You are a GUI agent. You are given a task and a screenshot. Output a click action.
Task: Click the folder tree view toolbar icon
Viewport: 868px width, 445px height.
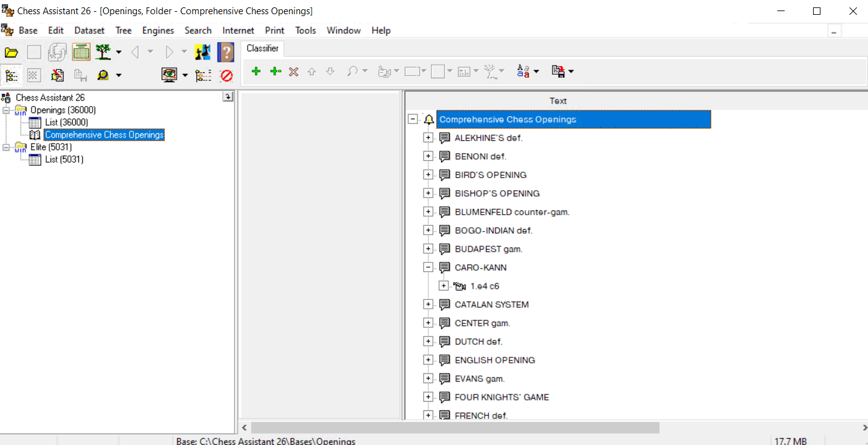pyautogui.click(x=11, y=75)
